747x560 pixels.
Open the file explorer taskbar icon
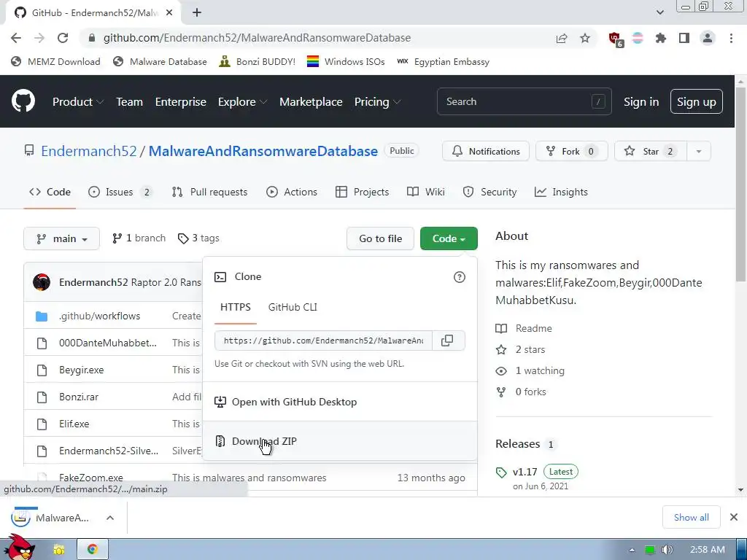[58, 550]
